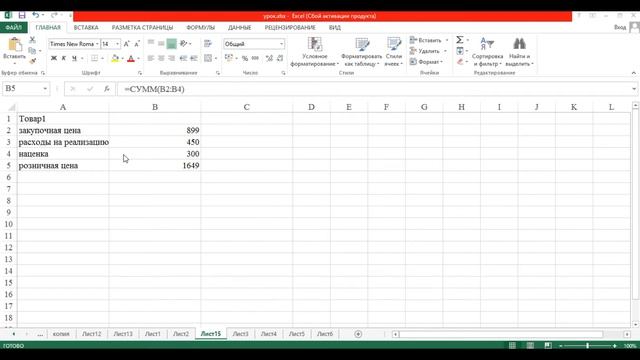Click the Clear eraser icon

coord(460,62)
